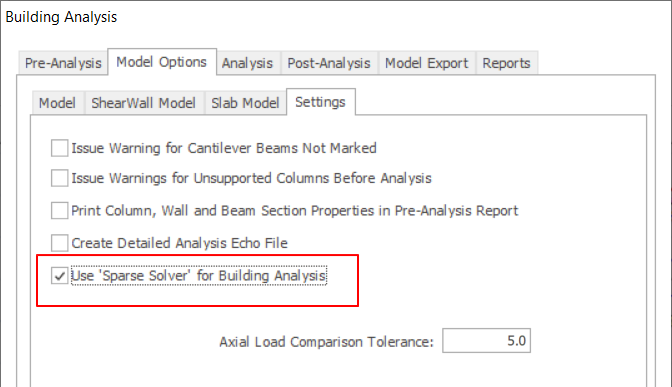The image size is (672, 387).
Task: Enable Create Detailed Analysis Echo File checkbox
Action: [x=59, y=243]
